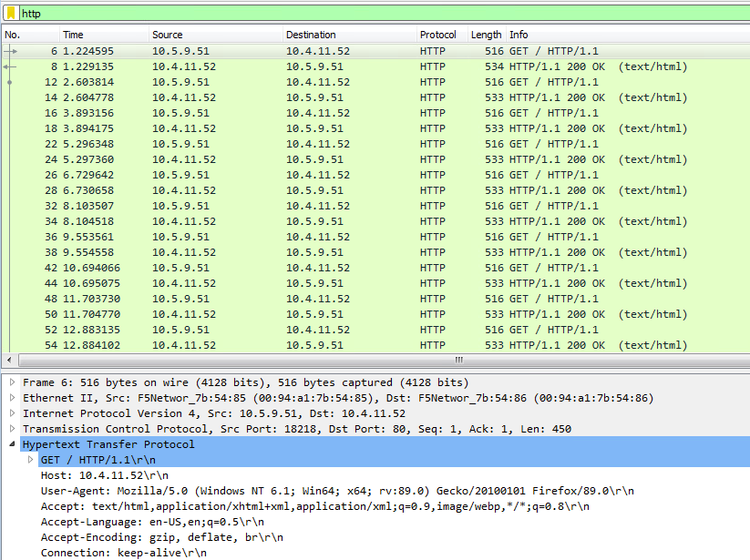
Task: Select packet 52 at time 12.883135
Action: click(376, 330)
